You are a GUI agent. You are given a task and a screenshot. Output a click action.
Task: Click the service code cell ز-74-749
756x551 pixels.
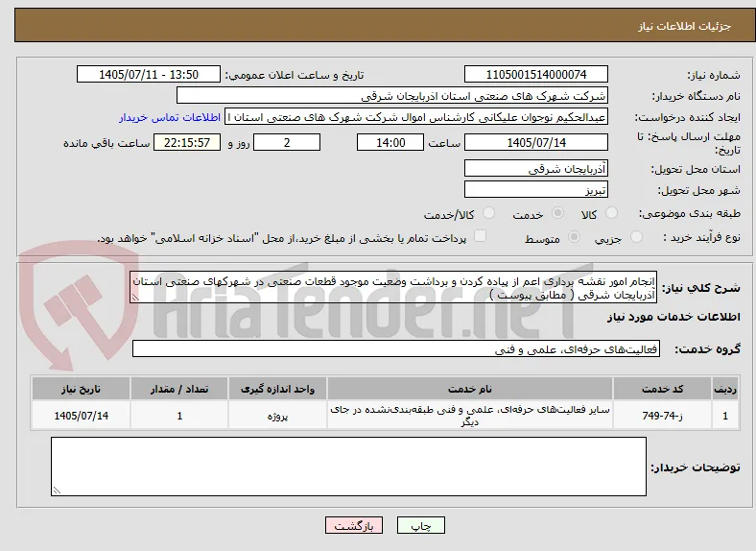[x=663, y=416]
